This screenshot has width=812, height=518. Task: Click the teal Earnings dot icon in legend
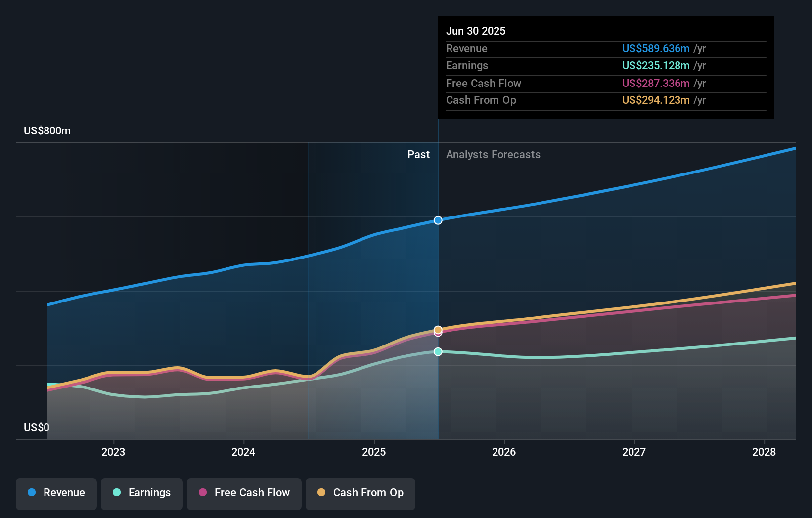(116, 493)
